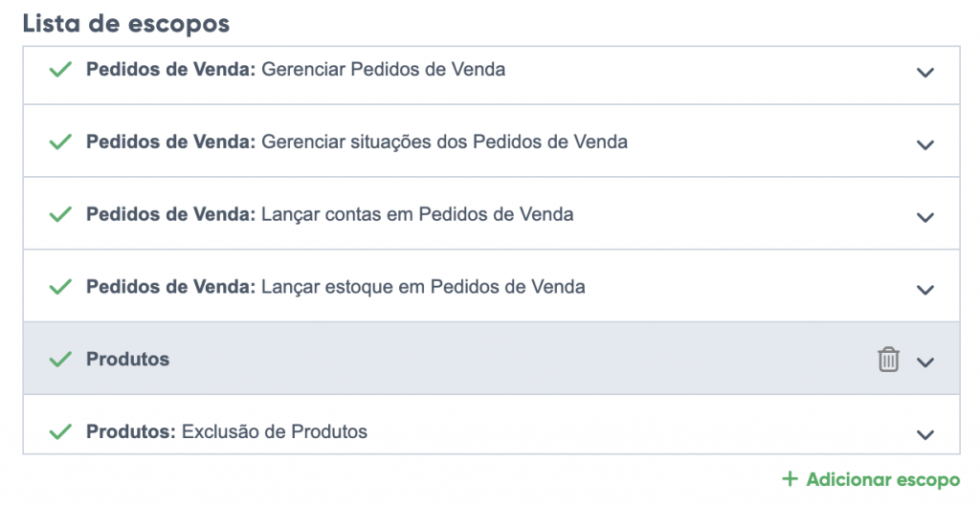980x505 pixels.
Task: Expand the highlighted Produtos scope chevron
Action: point(924,362)
